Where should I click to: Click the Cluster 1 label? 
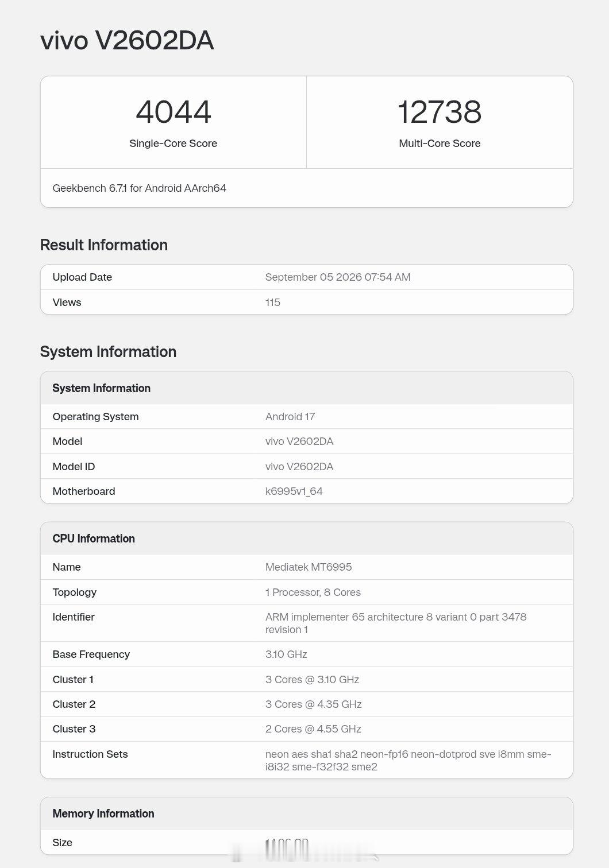tap(73, 680)
